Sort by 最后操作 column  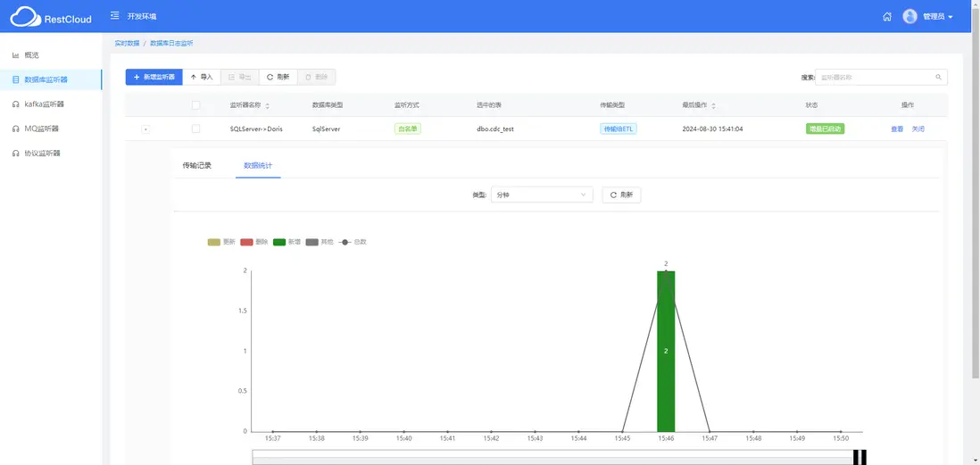pos(714,105)
